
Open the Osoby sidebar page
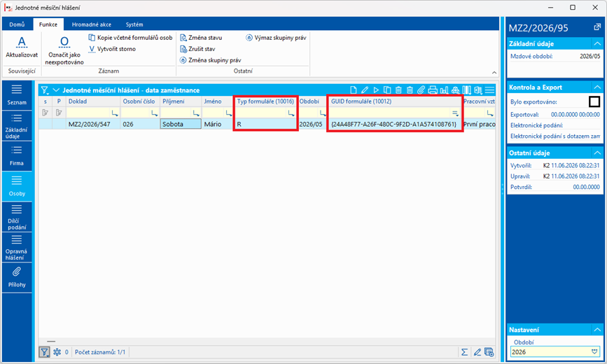point(17,186)
